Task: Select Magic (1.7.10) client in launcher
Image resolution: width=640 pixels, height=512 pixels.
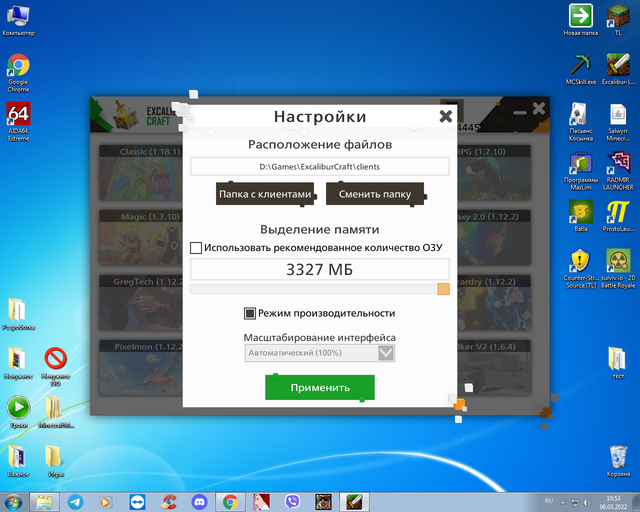Action: point(141,238)
